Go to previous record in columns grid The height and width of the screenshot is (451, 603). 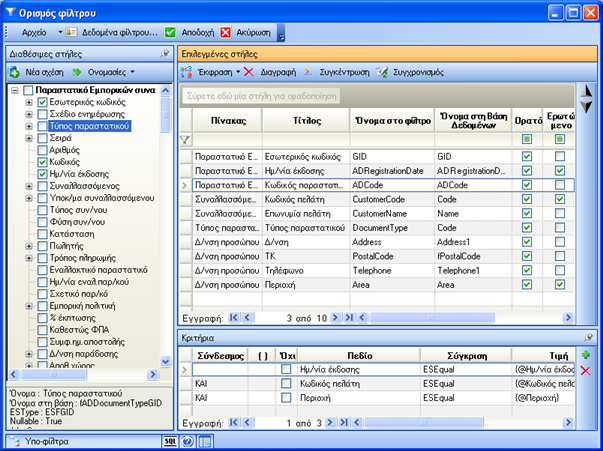click(247, 318)
